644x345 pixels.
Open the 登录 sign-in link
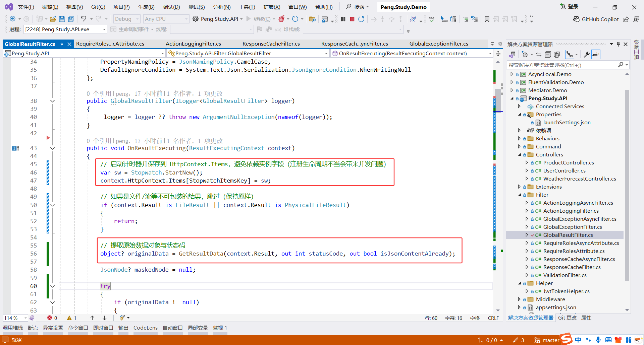(570, 7)
